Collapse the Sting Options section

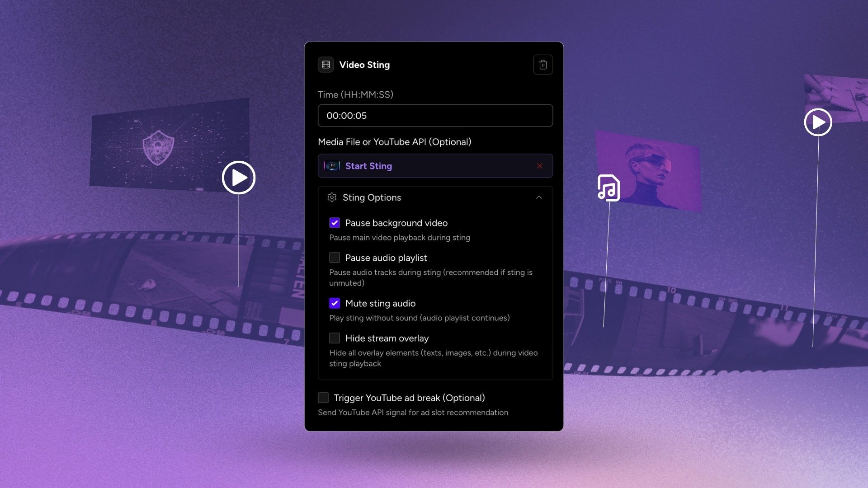[x=538, y=197]
